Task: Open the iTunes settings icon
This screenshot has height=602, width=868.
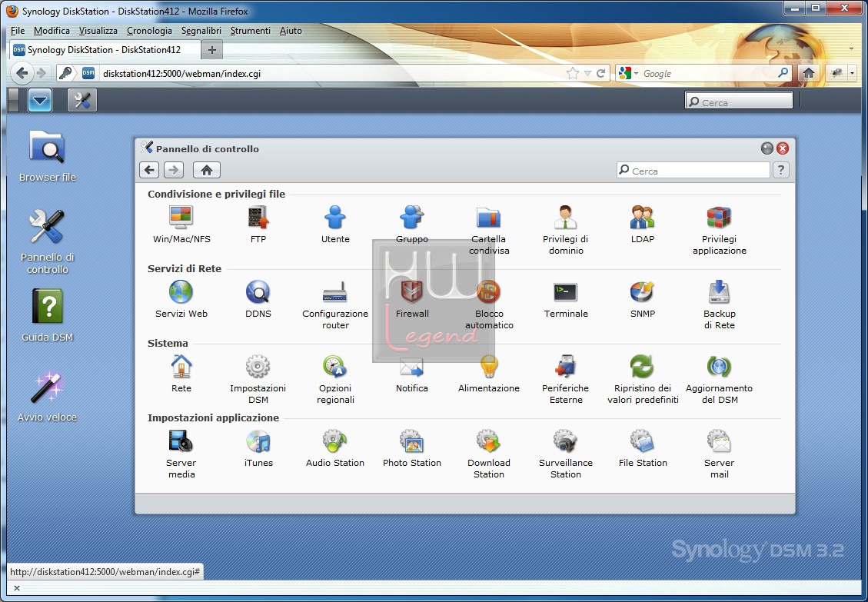Action: click(x=258, y=448)
